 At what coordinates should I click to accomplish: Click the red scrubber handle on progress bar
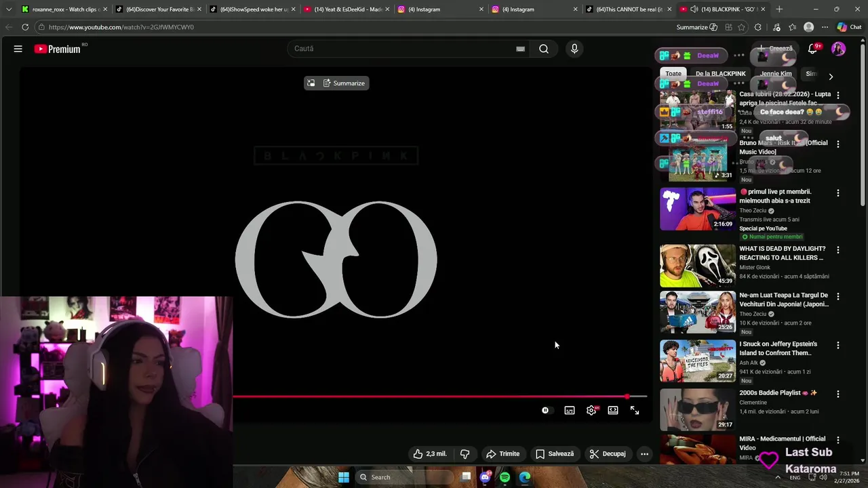tap(627, 396)
